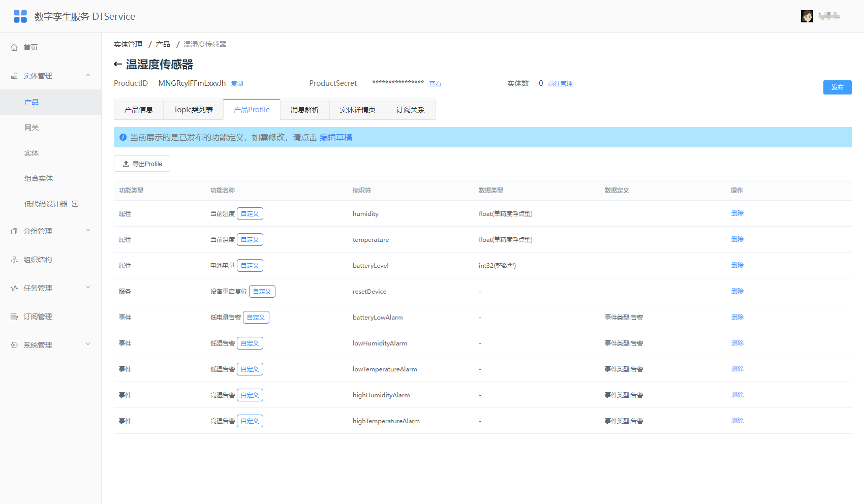Select 网关 in the sidebar

32,128
